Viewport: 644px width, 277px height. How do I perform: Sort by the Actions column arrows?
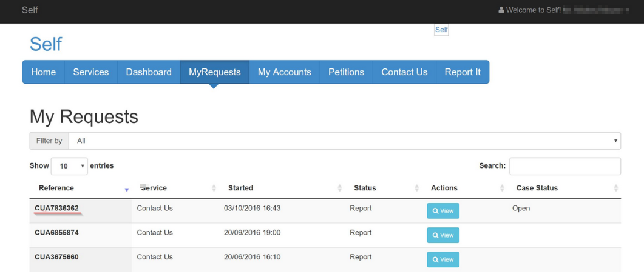click(502, 188)
